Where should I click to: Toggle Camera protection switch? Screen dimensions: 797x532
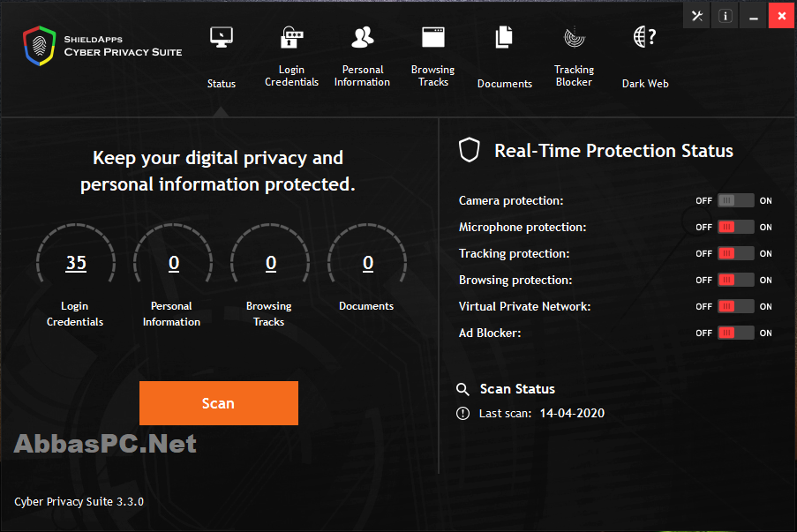(x=735, y=200)
